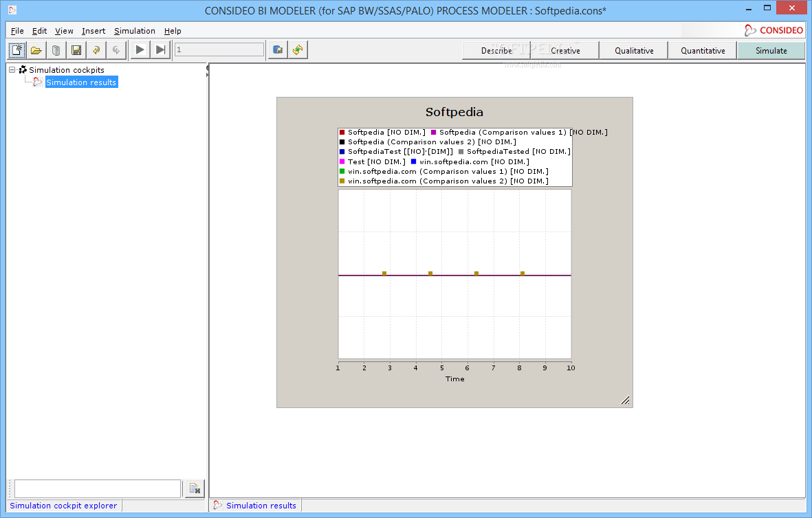Click the application icon in the title bar
The width and height of the screenshot is (812, 518).
pyautogui.click(x=12, y=10)
